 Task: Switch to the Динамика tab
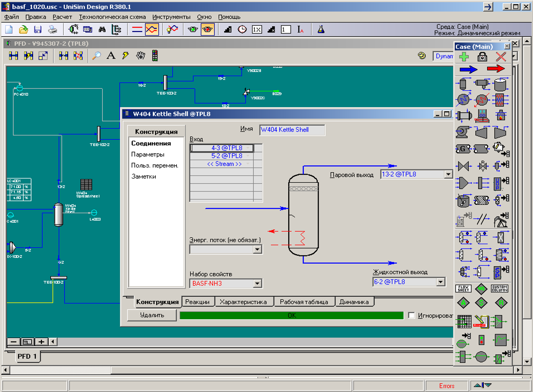354,302
